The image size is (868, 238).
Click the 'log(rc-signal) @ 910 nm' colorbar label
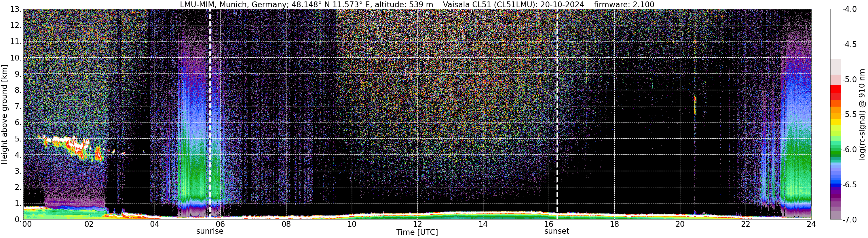[862, 114]
